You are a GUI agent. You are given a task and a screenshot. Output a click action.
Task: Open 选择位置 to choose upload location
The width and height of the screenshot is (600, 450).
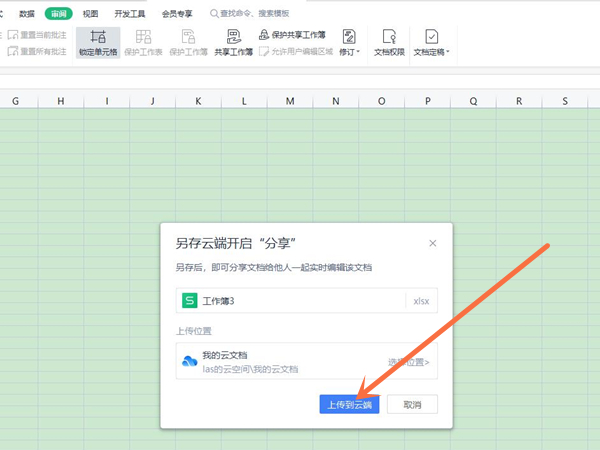[409, 362]
